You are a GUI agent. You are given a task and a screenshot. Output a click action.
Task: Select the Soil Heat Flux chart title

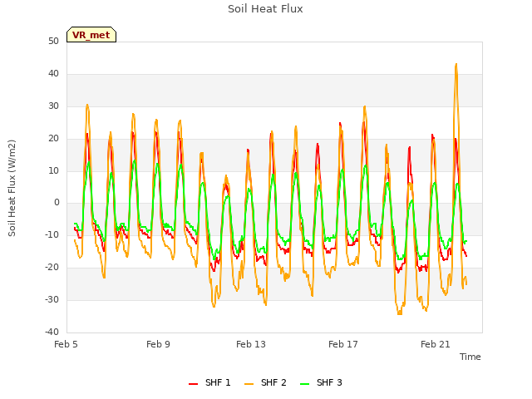(265, 9)
